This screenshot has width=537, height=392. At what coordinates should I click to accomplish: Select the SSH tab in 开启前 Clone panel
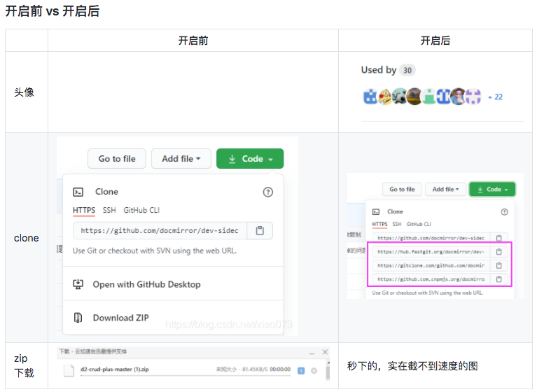pos(109,210)
